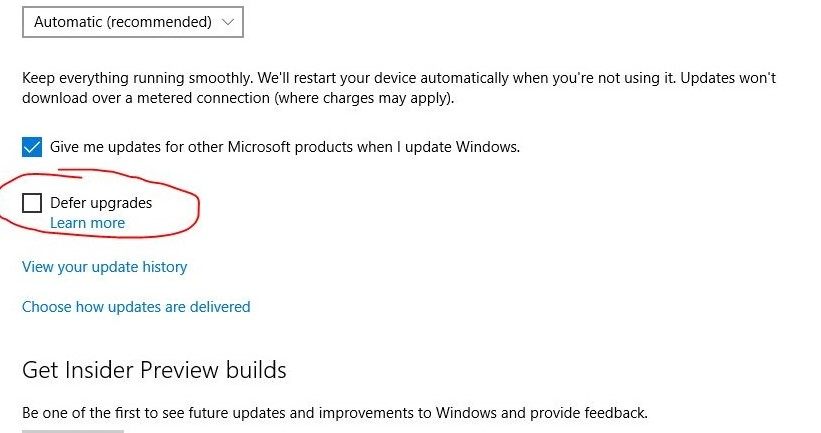Click the 'Get Insider Preview builds' heading

point(154,370)
